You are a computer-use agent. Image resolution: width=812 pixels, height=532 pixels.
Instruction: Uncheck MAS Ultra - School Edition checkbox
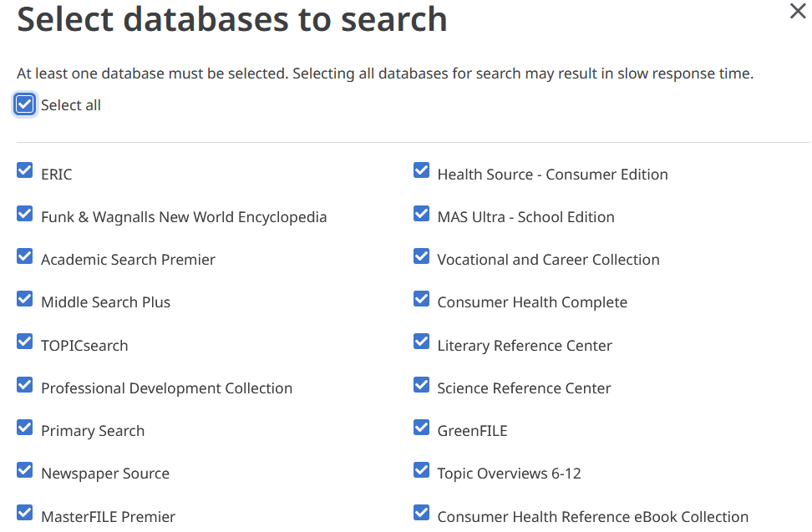421,213
